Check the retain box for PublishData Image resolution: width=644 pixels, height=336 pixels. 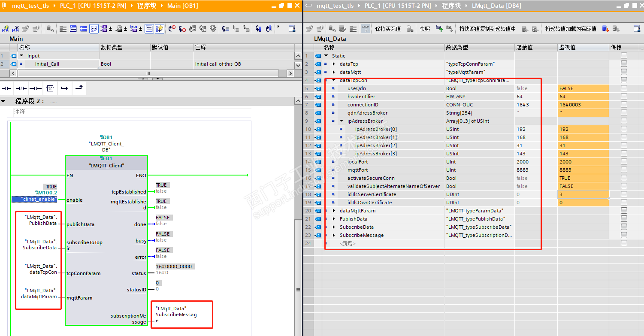tap(624, 219)
